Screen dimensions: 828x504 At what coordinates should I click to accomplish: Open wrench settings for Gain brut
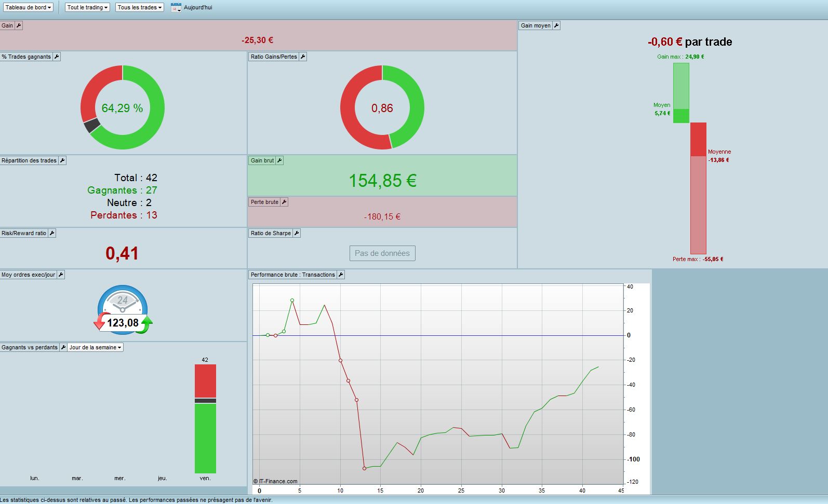tap(279, 160)
